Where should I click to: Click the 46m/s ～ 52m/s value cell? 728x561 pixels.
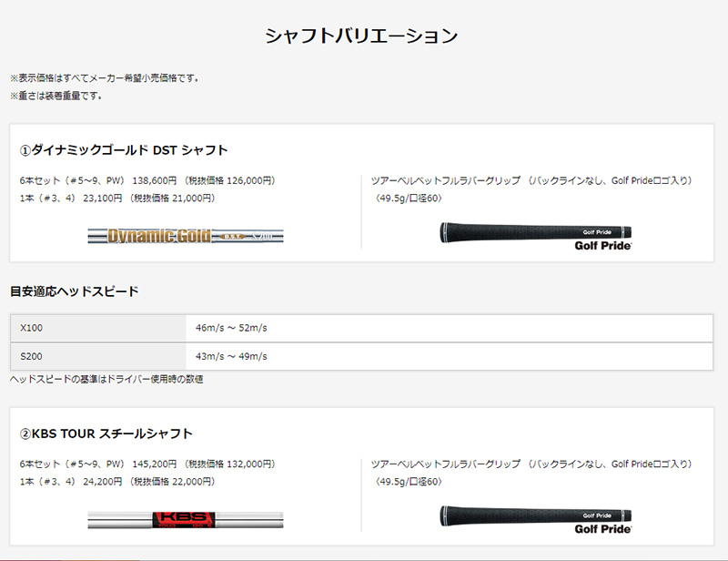449,328
